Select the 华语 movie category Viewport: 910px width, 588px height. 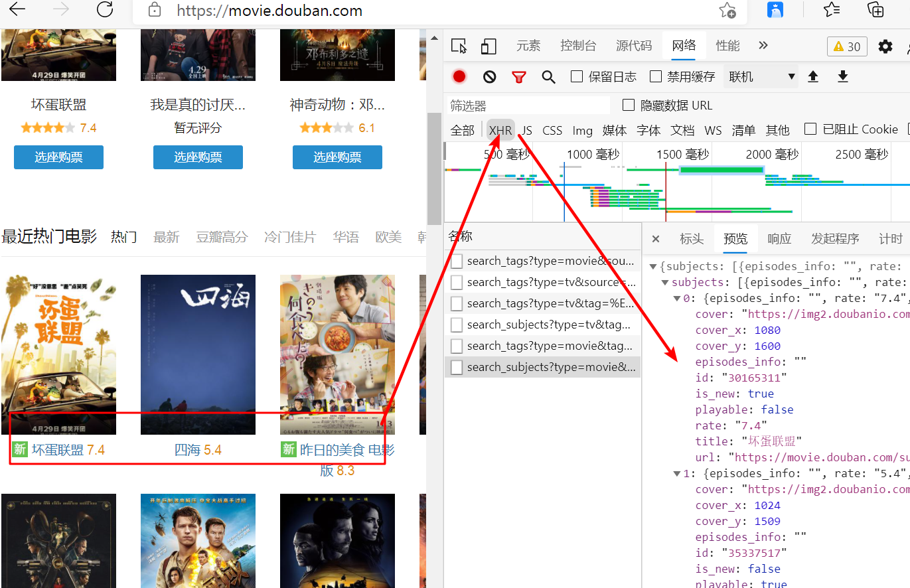346,237
